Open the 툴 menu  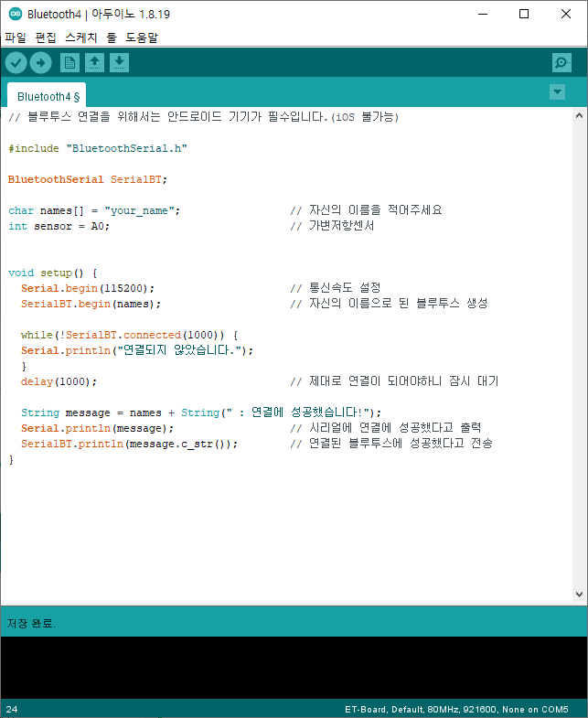[x=112, y=38]
